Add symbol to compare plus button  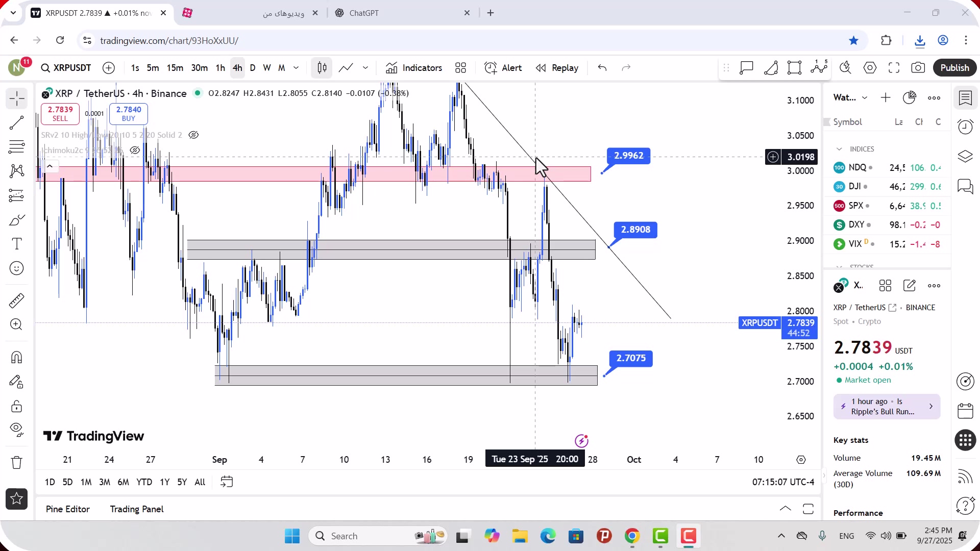pos(109,68)
